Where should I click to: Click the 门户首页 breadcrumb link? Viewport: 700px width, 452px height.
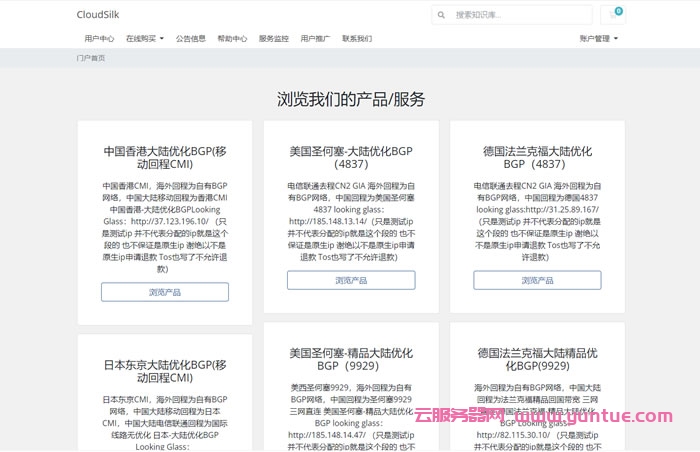[x=91, y=58]
